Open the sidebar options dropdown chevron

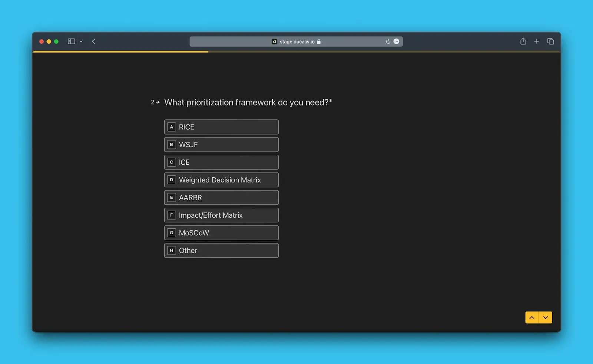[x=81, y=42]
